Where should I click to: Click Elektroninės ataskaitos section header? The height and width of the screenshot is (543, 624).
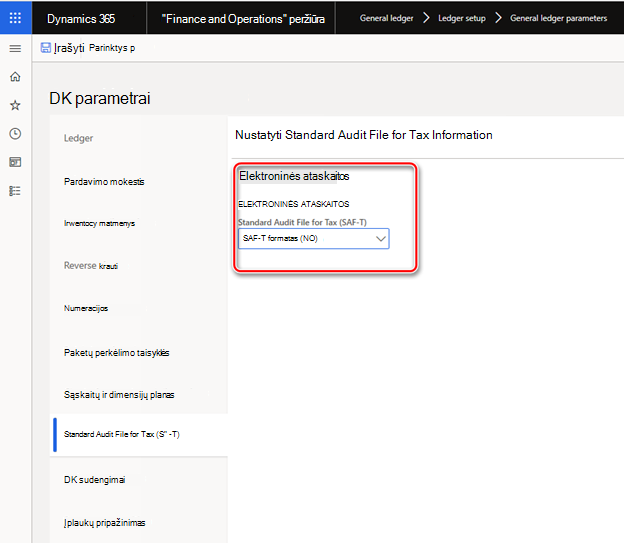[294, 176]
